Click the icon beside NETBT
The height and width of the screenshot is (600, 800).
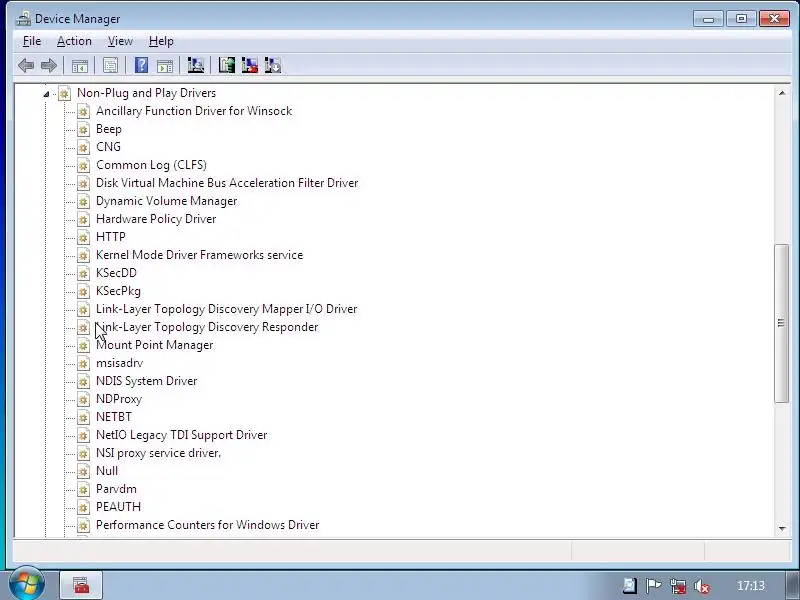click(x=83, y=417)
